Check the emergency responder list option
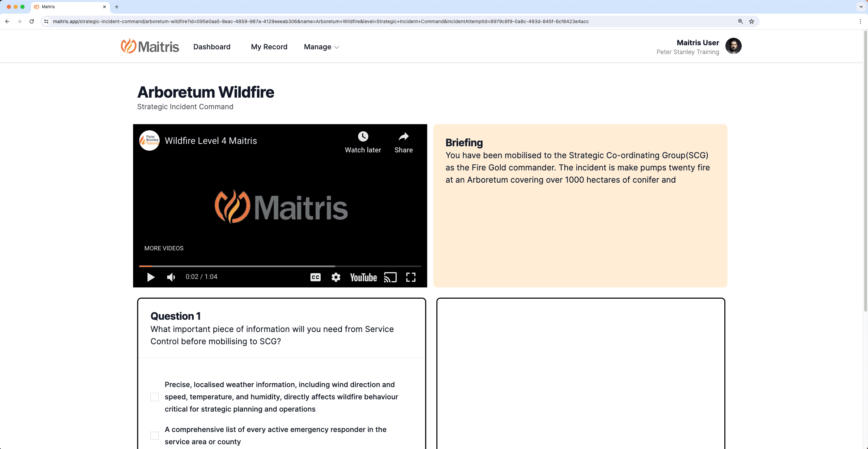Screen dimensions: 868x449 (x=155, y=436)
